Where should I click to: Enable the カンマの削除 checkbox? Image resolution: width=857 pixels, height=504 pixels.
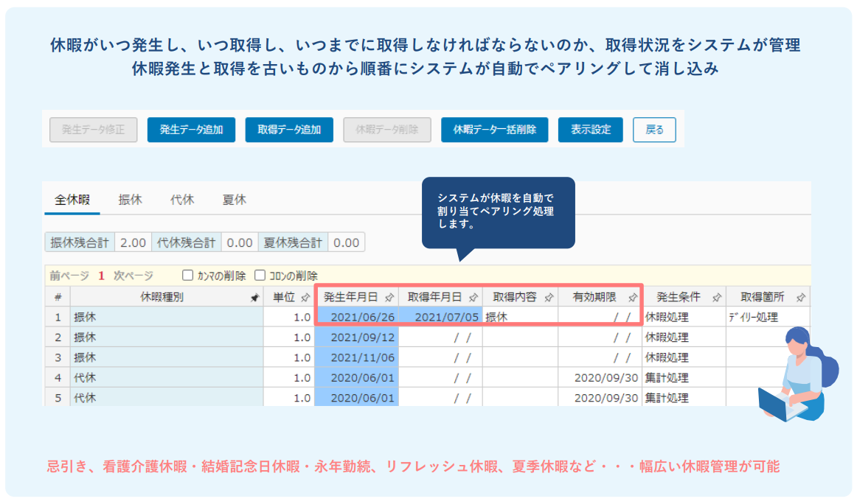pyautogui.click(x=188, y=276)
